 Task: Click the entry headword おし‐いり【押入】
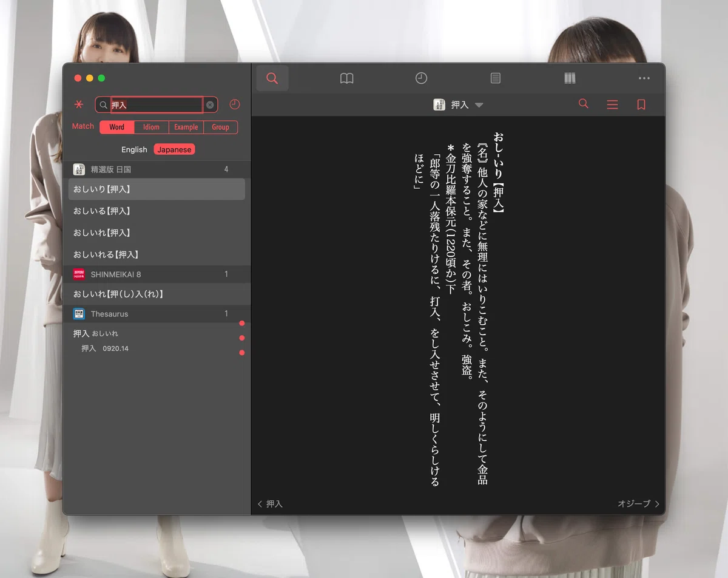pyautogui.click(x=499, y=172)
